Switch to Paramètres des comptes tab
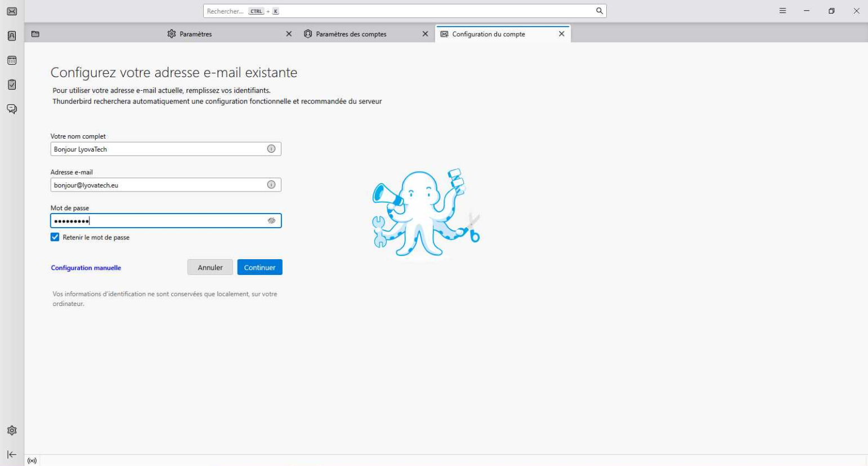Viewport: 868px width, 466px height. (366, 34)
